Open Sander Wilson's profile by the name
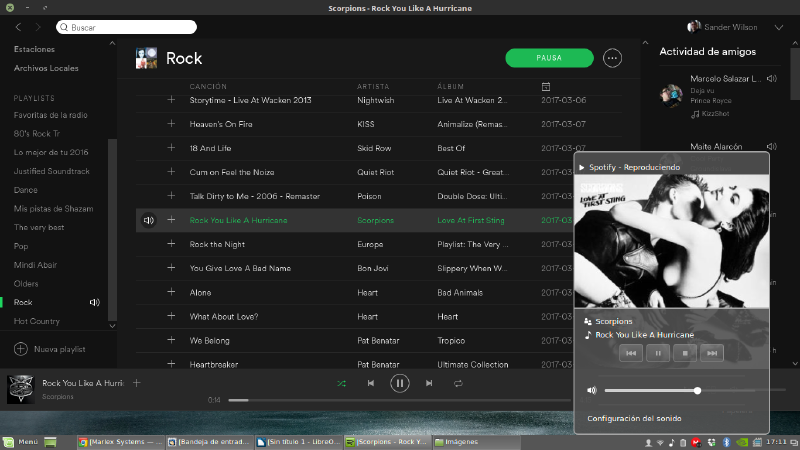The width and height of the screenshot is (800, 450). coord(731,27)
